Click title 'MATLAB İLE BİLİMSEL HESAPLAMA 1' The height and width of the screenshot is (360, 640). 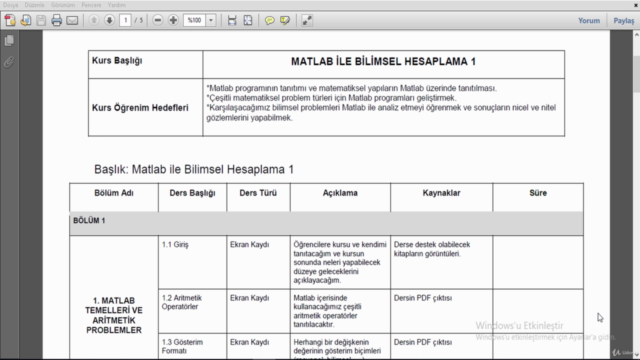[383, 62]
